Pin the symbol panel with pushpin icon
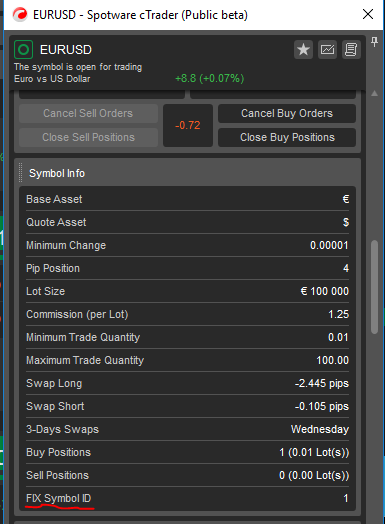 tap(374, 42)
